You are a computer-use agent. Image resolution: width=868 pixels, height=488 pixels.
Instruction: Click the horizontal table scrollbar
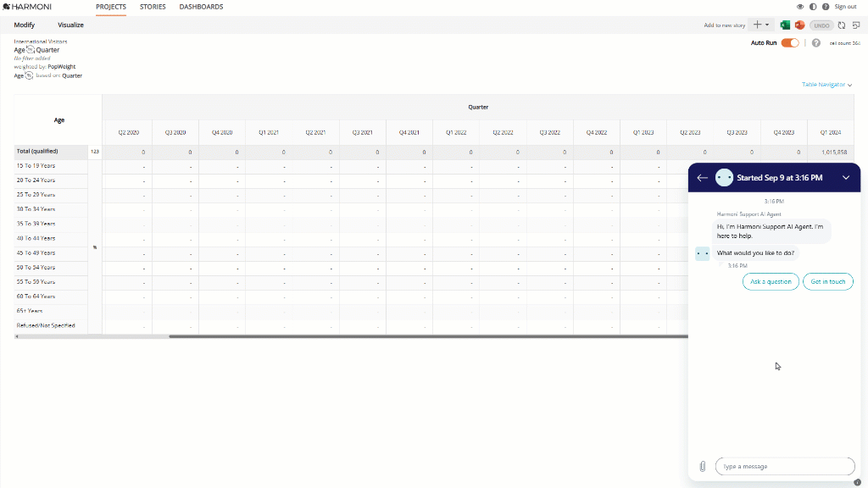(x=428, y=336)
